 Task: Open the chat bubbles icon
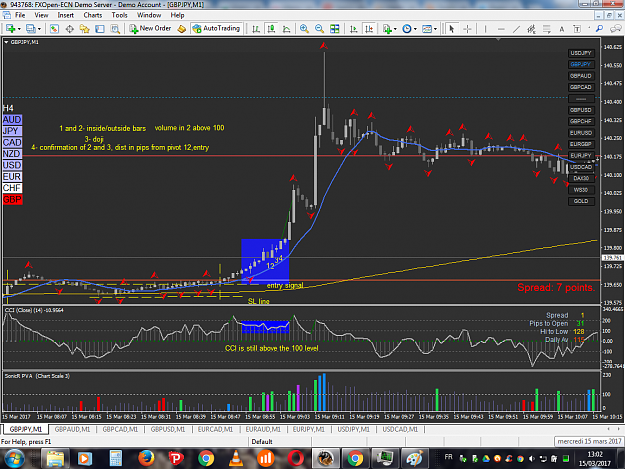pyautogui.click(x=615, y=29)
